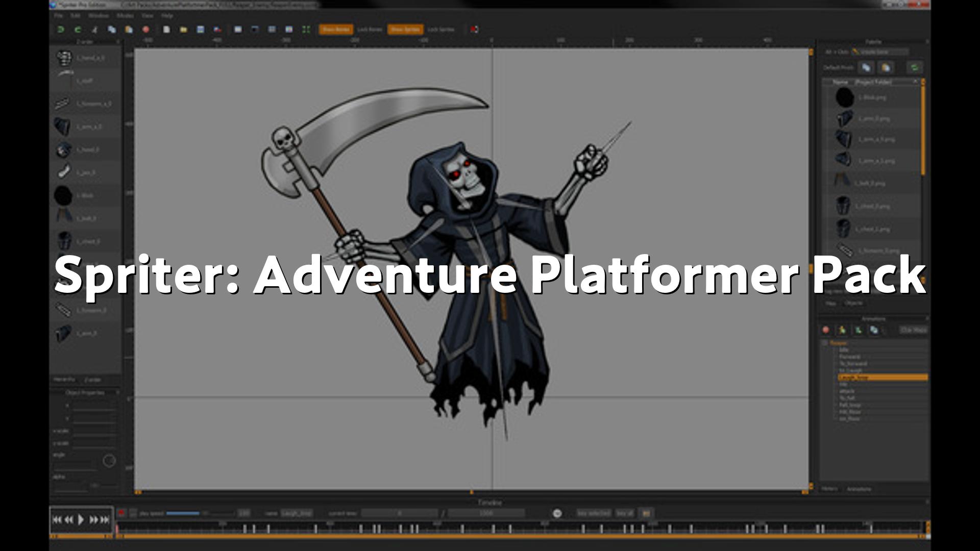Toggle the Show Bones button
Image resolution: width=980 pixels, height=551 pixels.
335,30
